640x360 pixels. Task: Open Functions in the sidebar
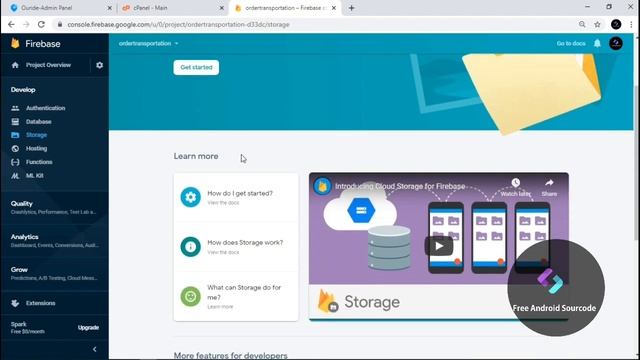[39, 162]
